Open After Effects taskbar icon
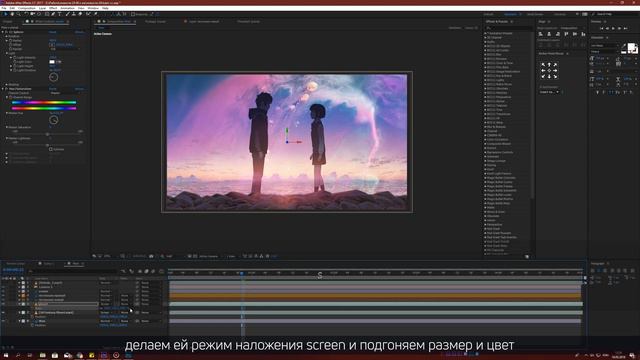 pos(104,356)
